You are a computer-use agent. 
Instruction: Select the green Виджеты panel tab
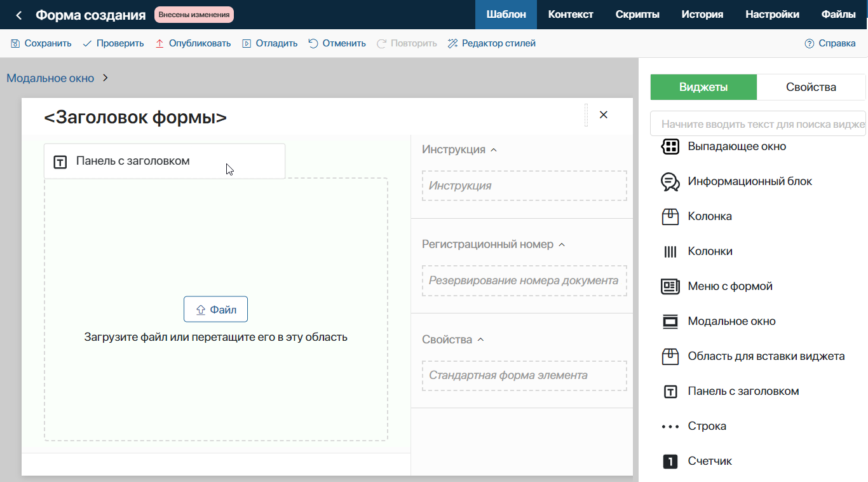703,87
